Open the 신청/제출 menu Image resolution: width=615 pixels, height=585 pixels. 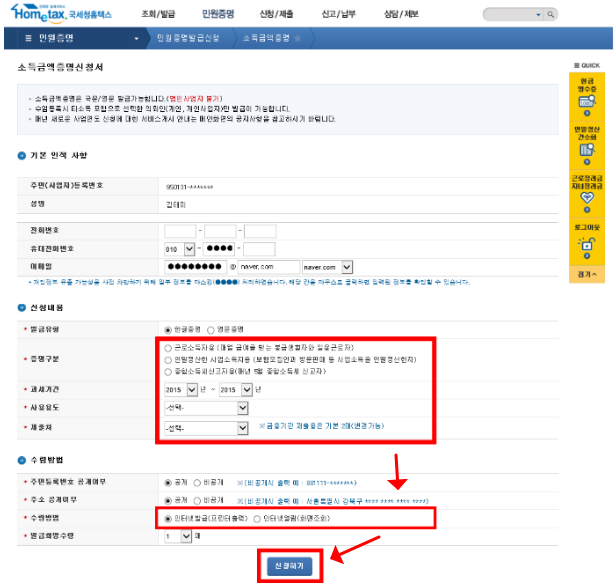click(x=276, y=14)
